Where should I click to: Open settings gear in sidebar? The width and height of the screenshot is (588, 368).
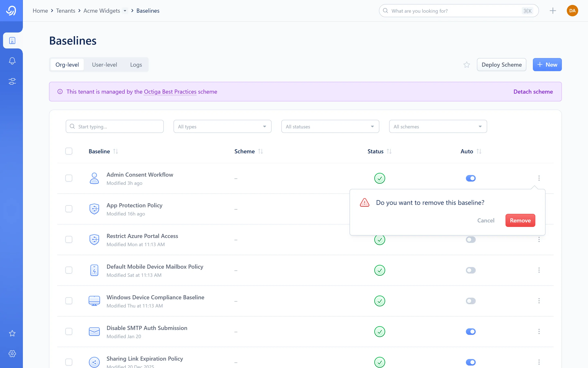coord(12,354)
